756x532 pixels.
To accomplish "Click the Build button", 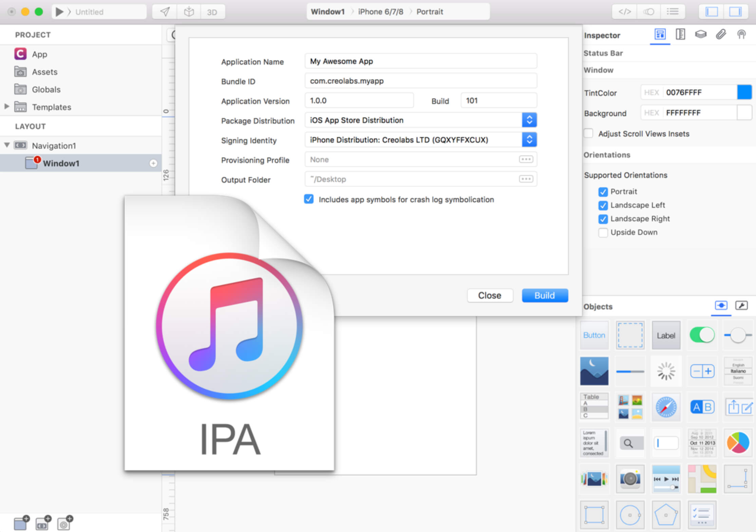I will (545, 296).
